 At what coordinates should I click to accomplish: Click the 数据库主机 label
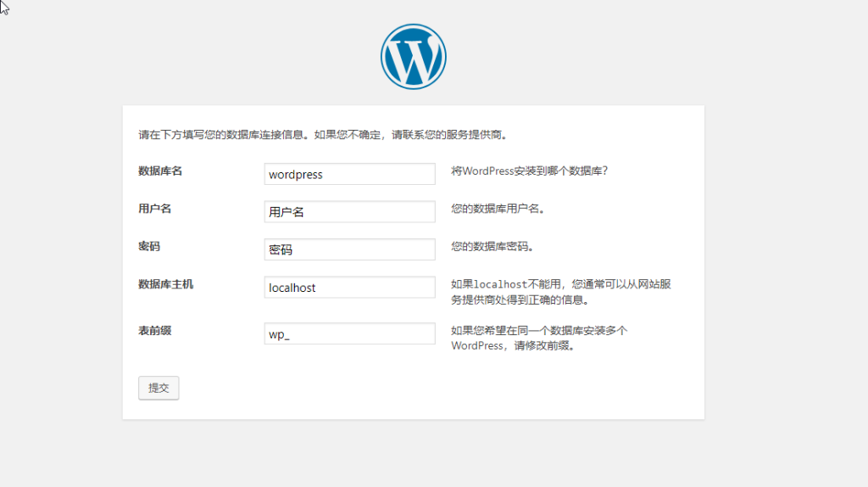[x=165, y=284]
